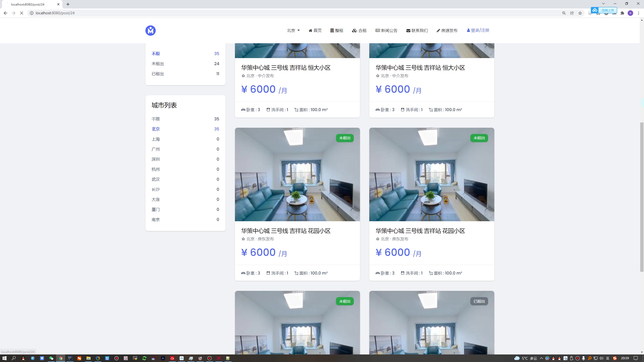Open the Chrome extensions puzzle icon
This screenshot has height=362, width=644.
(622, 13)
